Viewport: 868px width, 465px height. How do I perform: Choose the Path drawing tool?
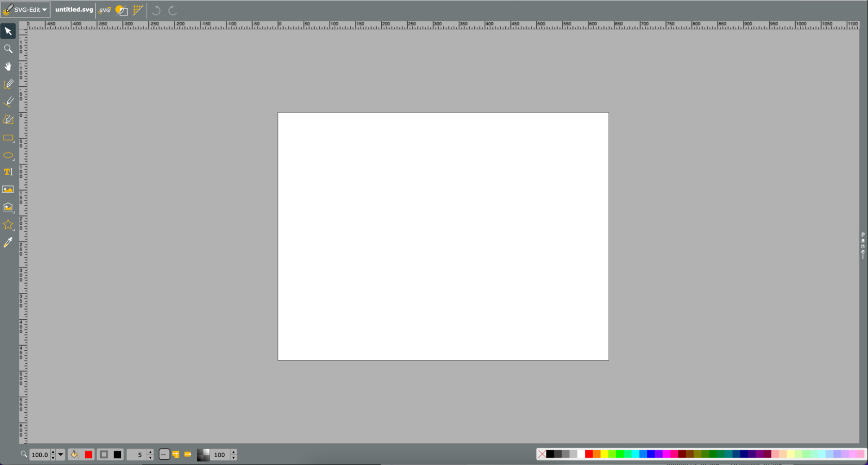coord(8,119)
